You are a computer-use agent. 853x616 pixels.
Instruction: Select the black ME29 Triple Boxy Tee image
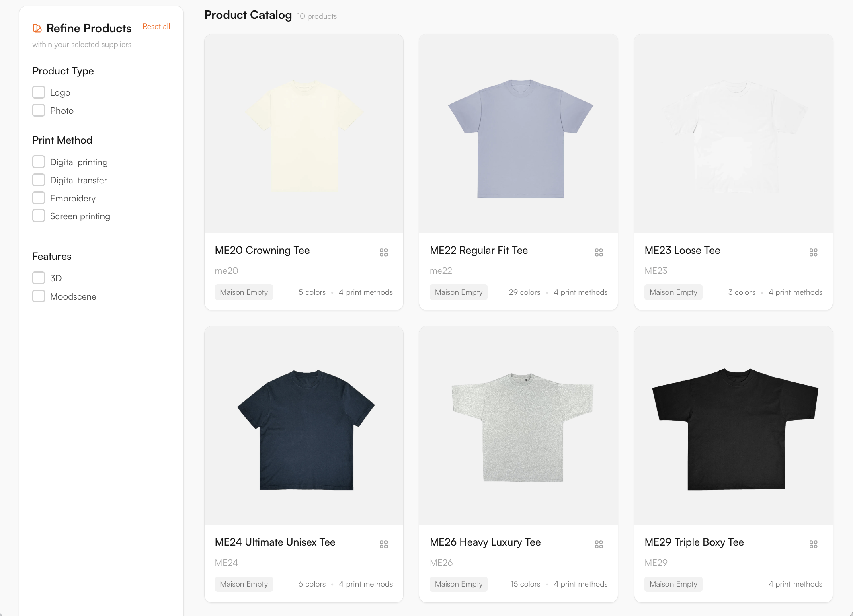pyautogui.click(x=734, y=426)
